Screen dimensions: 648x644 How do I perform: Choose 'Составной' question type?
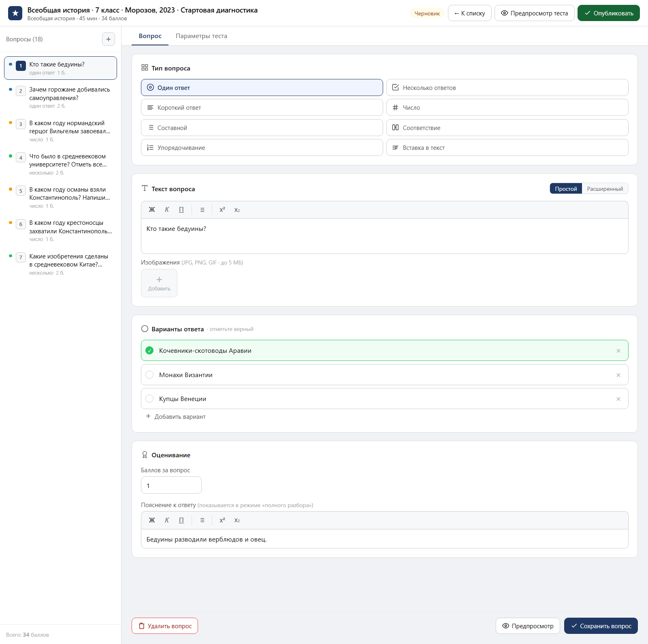pos(262,128)
